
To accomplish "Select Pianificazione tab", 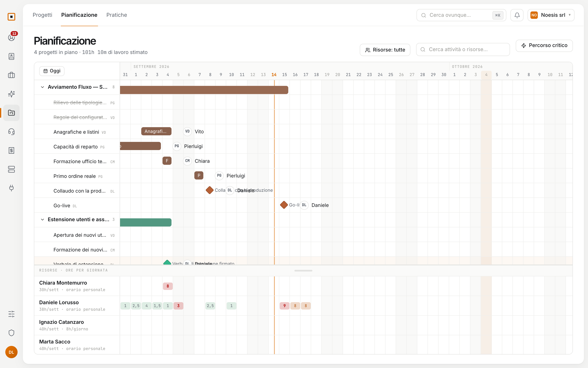I will [79, 15].
